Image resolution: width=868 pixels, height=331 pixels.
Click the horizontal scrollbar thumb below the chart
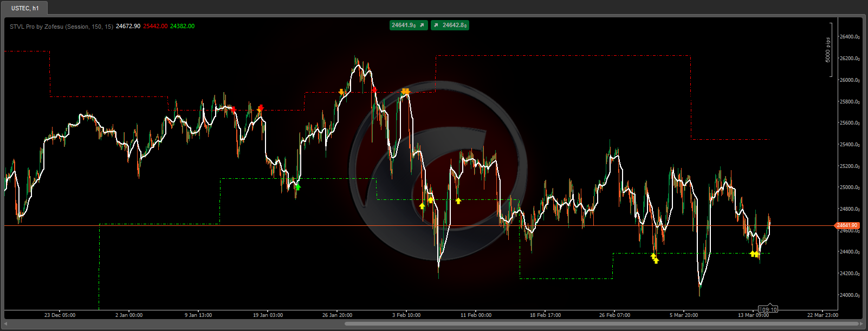pos(601,324)
